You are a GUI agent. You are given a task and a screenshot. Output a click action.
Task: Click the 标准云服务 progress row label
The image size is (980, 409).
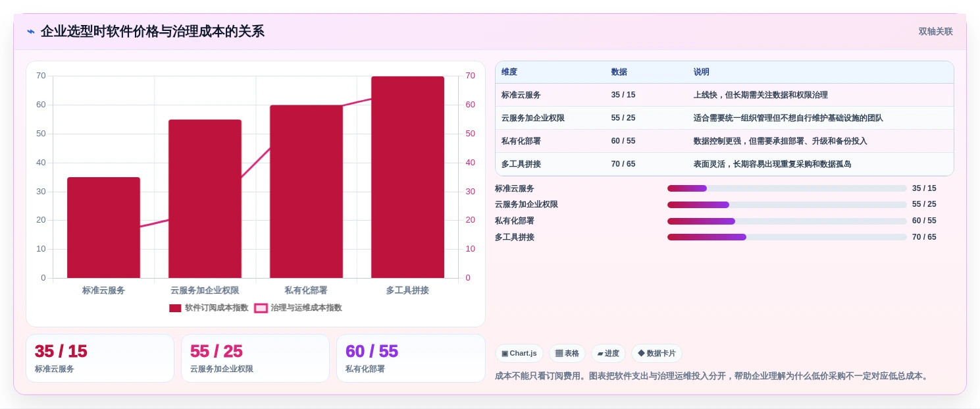coord(515,188)
